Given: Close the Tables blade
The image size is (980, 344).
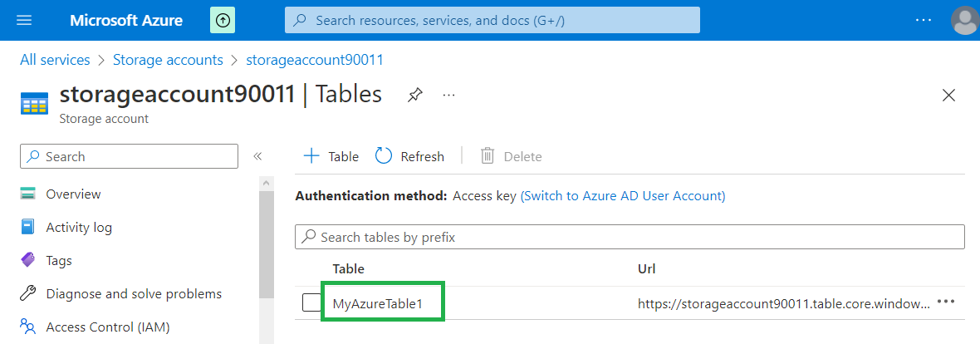Looking at the screenshot, I should click(948, 95).
